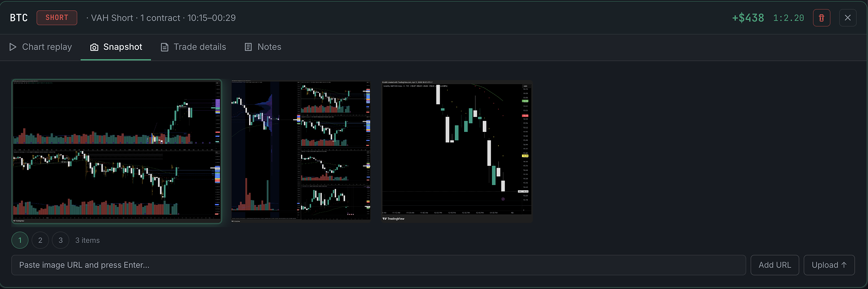Click the +$438 profit value
Viewport: 868px width, 289px height.
point(748,18)
